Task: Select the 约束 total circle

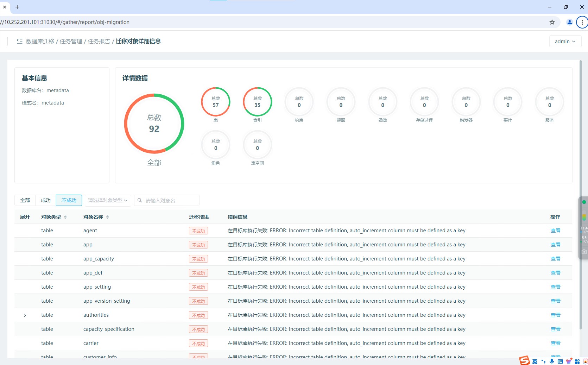Action: point(299,102)
